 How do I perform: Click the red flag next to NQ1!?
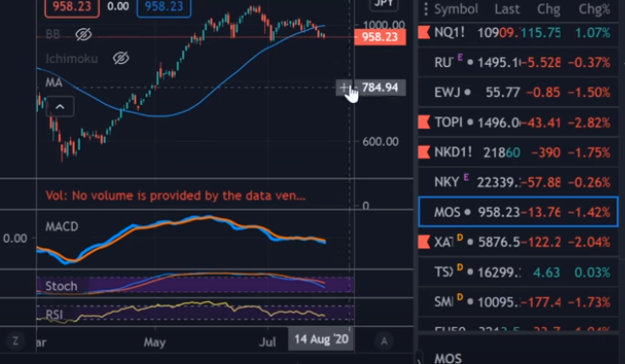click(424, 32)
